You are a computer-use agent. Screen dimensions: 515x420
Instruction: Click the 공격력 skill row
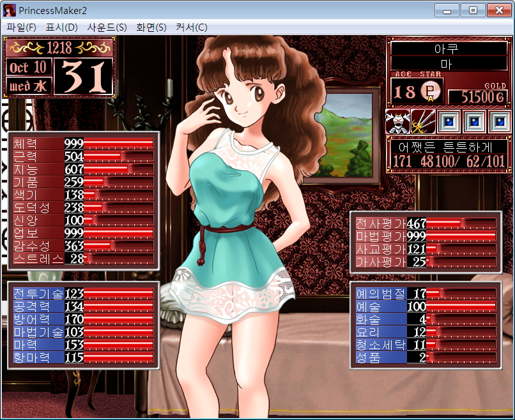pyautogui.click(x=84, y=306)
